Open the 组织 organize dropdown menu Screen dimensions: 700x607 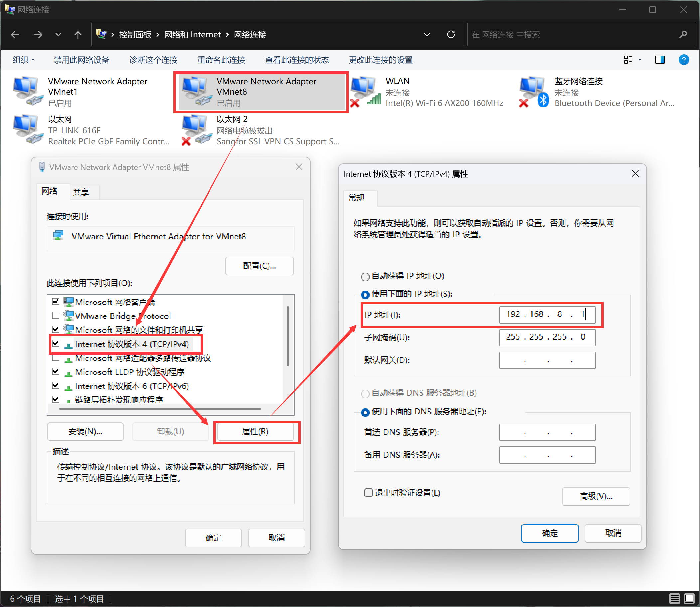(x=23, y=60)
